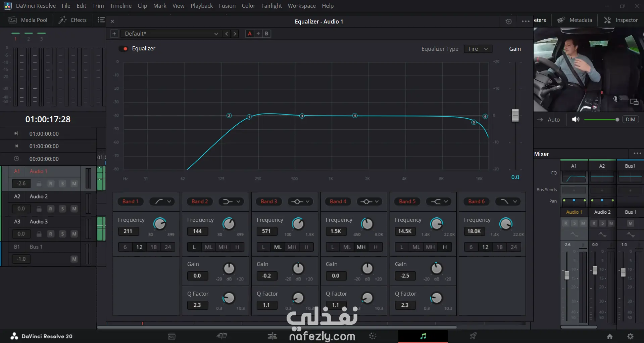Viewport: 644px width, 343px height.
Task: Toggle Band 5 enable button
Action: coord(407,202)
